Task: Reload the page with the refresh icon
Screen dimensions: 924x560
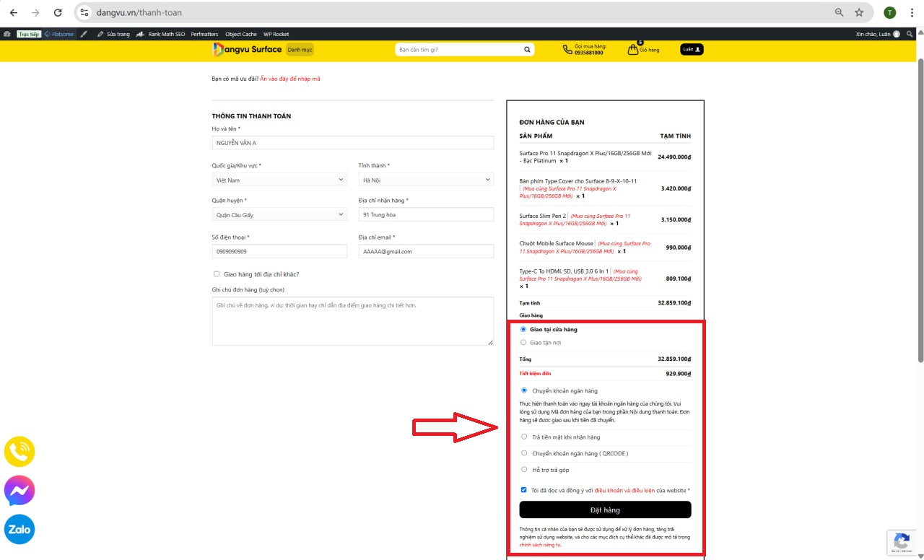Action: point(58,12)
